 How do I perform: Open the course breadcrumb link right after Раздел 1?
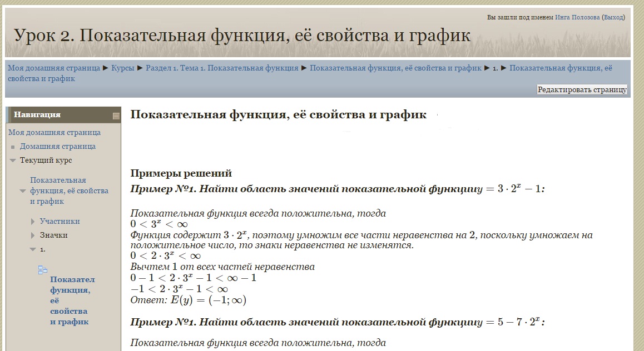click(x=395, y=68)
